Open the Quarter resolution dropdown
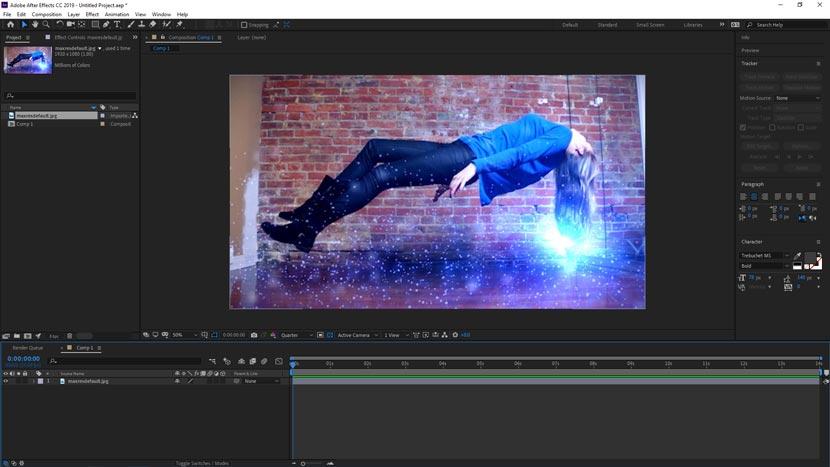830x467 pixels. 295,335
